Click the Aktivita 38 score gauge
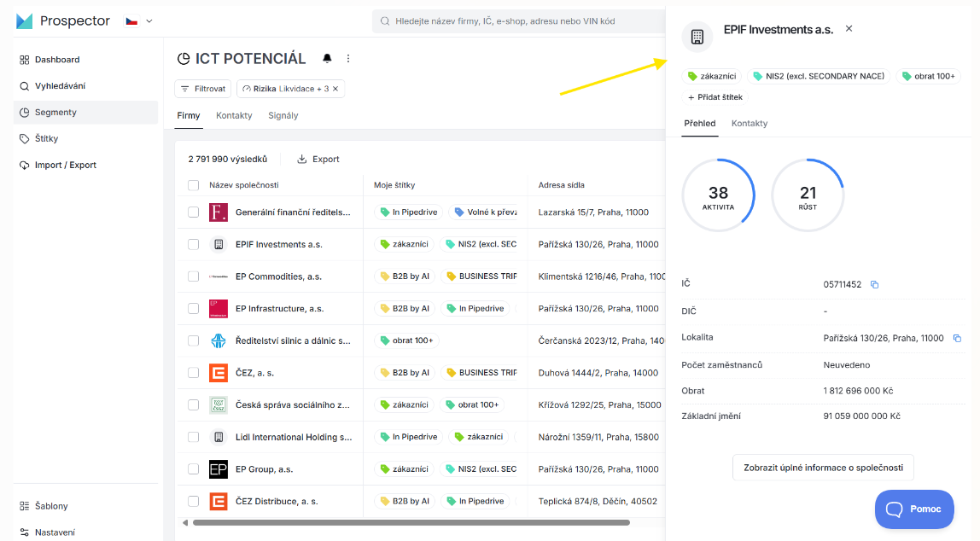This screenshot has height=541, width=980. click(718, 195)
